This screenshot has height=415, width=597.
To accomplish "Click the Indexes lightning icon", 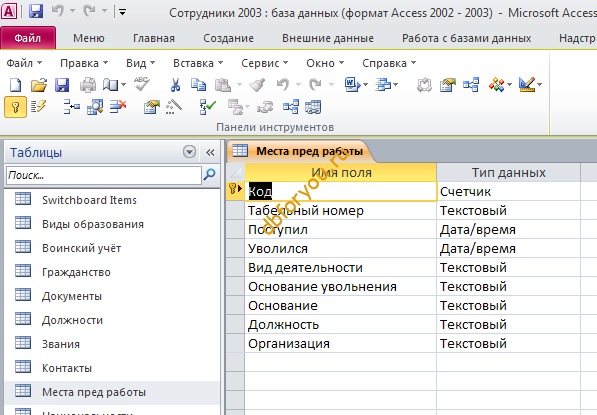I will click(x=38, y=107).
